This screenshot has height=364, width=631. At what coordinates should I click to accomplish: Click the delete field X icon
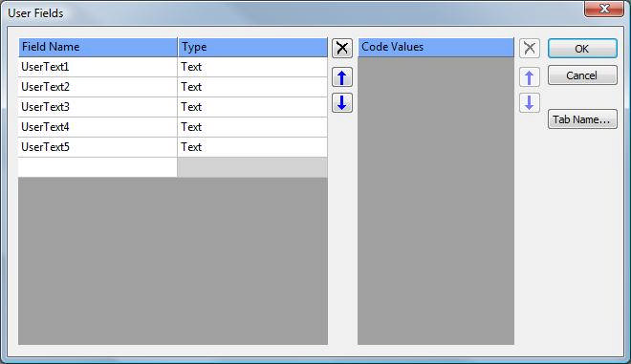coord(342,49)
